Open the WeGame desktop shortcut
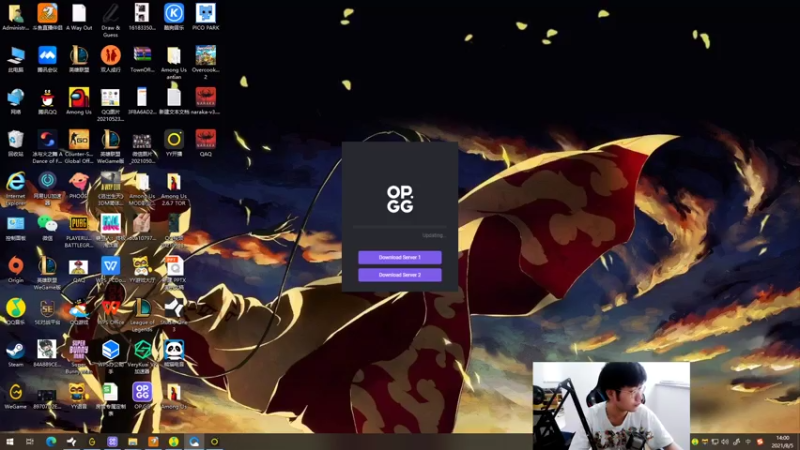800x450 pixels. [15, 396]
